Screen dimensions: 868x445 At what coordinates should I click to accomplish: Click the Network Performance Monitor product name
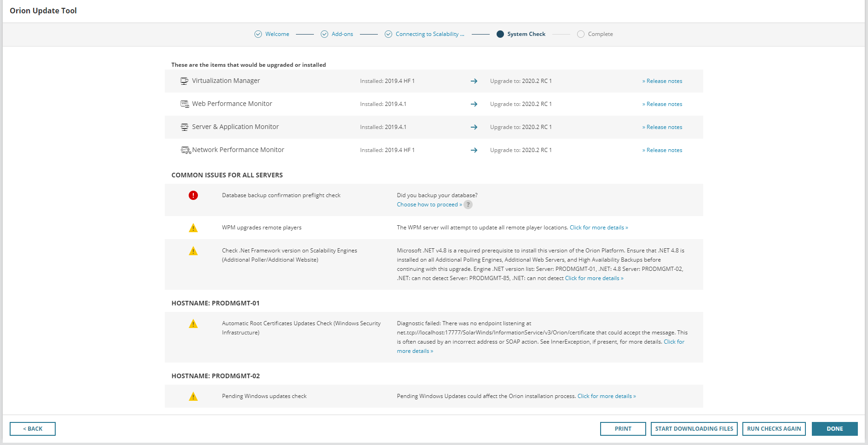[x=238, y=150]
